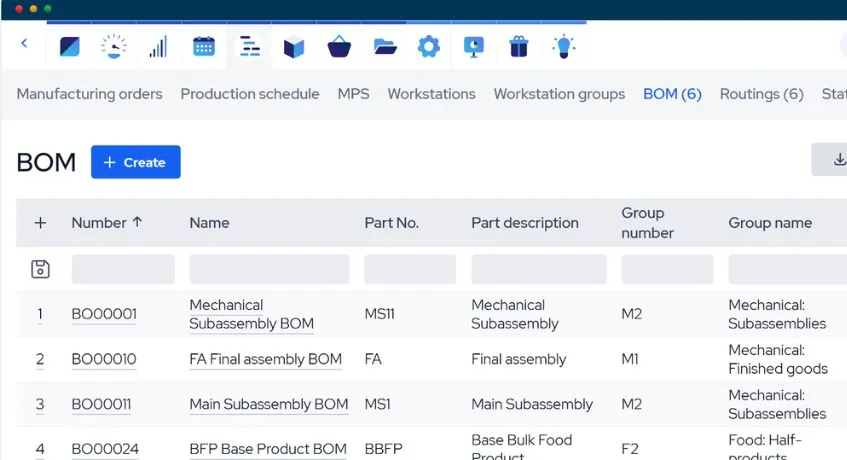Click the save filter disk icon
The height and width of the screenshot is (460, 847).
click(41, 269)
